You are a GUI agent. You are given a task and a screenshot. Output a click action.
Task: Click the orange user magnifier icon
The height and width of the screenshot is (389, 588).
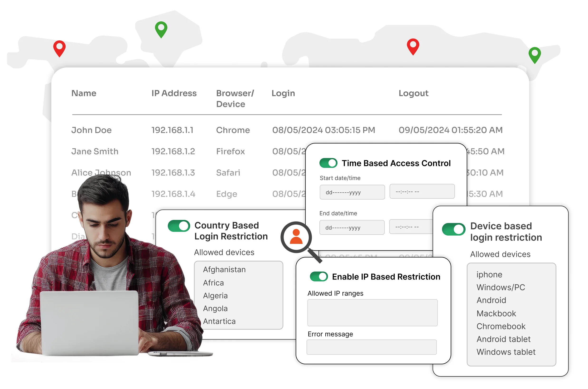(x=301, y=242)
